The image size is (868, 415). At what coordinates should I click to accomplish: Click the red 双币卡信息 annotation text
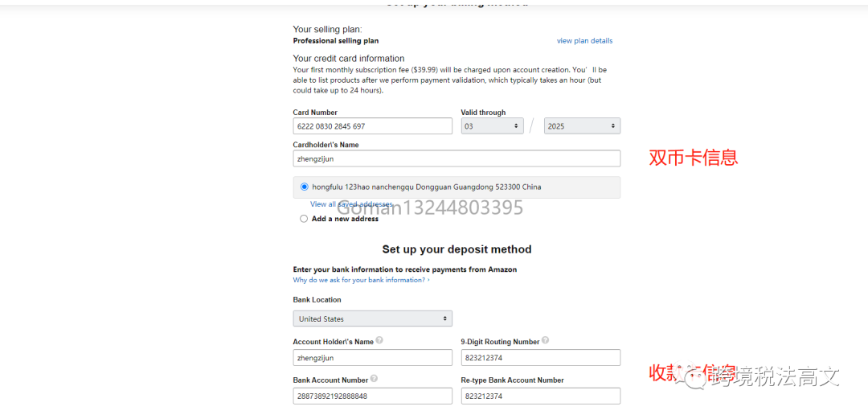pyautogui.click(x=693, y=158)
